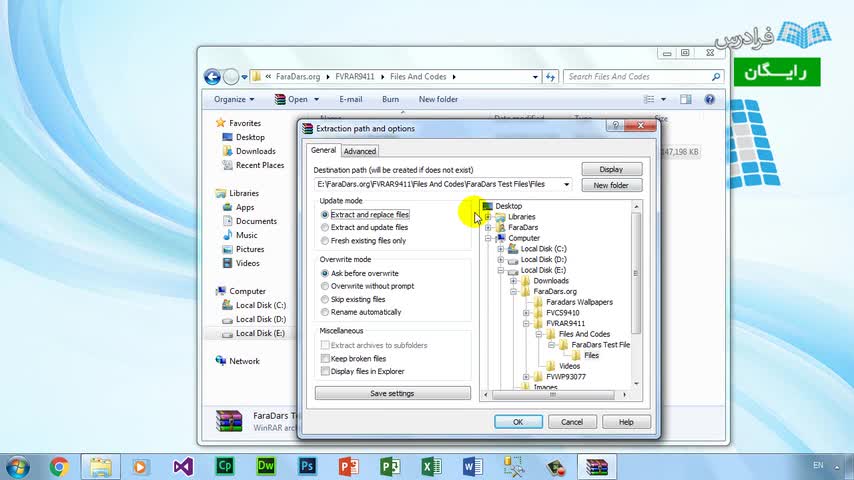Enable Display files in Explorer checkbox
This screenshot has width=854, height=480.
[x=325, y=372]
